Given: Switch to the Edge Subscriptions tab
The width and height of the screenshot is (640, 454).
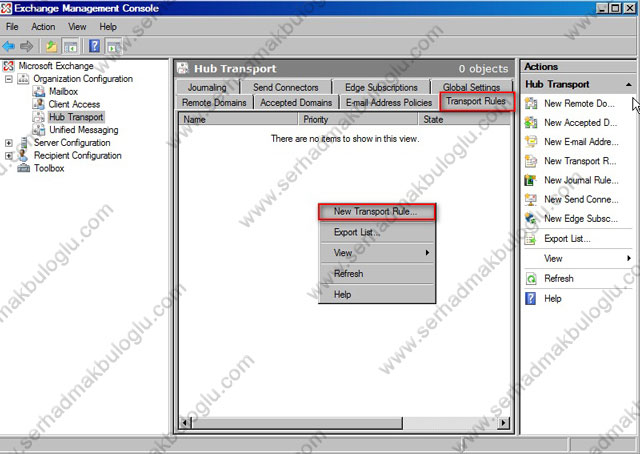Looking at the screenshot, I should click(x=381, y=87).
